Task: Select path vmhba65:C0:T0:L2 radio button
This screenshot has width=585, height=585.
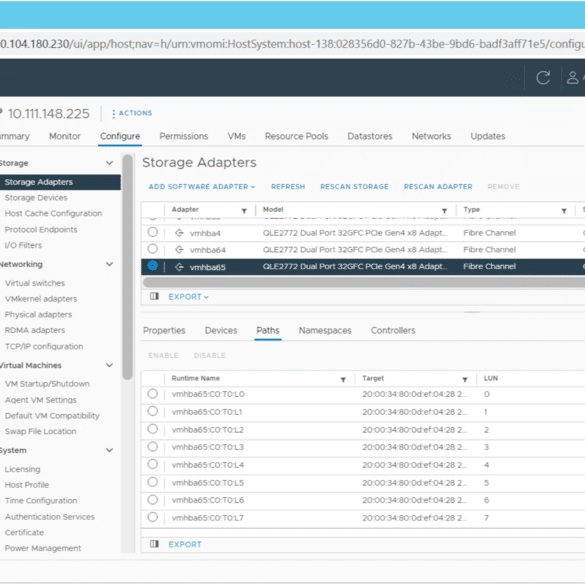Action: 153,429
